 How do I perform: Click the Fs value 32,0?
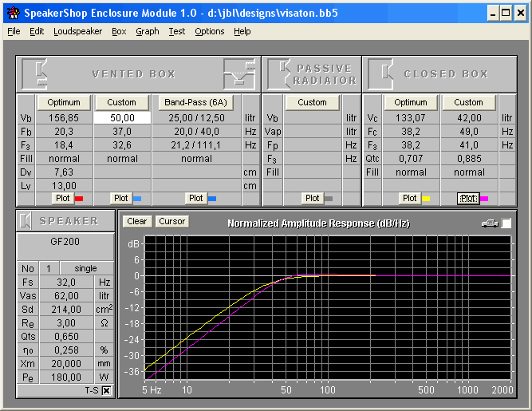[x=66, y=282]
